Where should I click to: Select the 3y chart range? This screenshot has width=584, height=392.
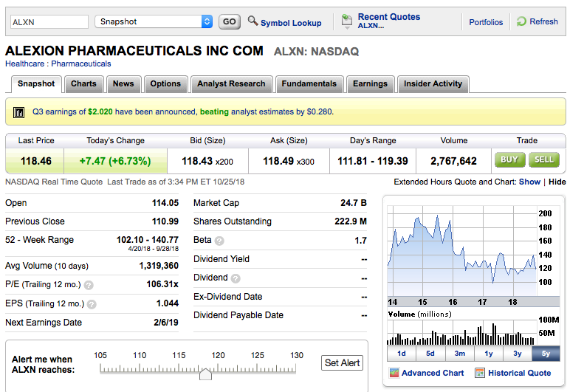pyautogui.click(x=518, y=354)
